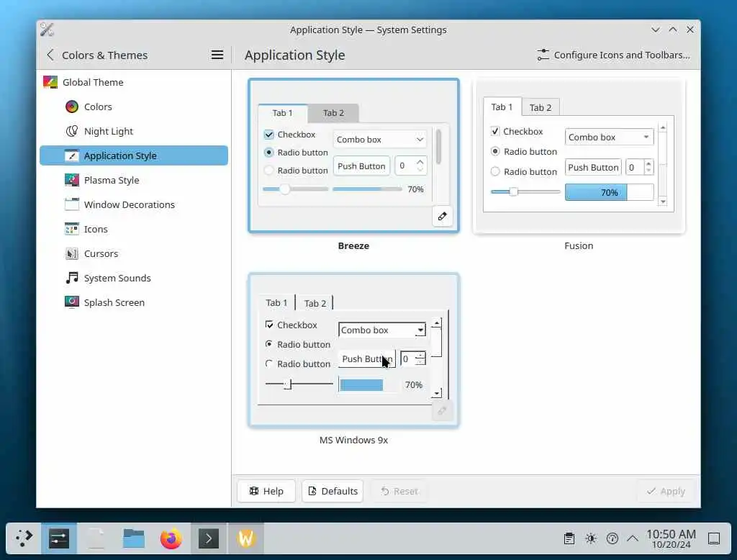Click Push Button in Fusion preview
737x560 pixels.
tap(593, 168)
